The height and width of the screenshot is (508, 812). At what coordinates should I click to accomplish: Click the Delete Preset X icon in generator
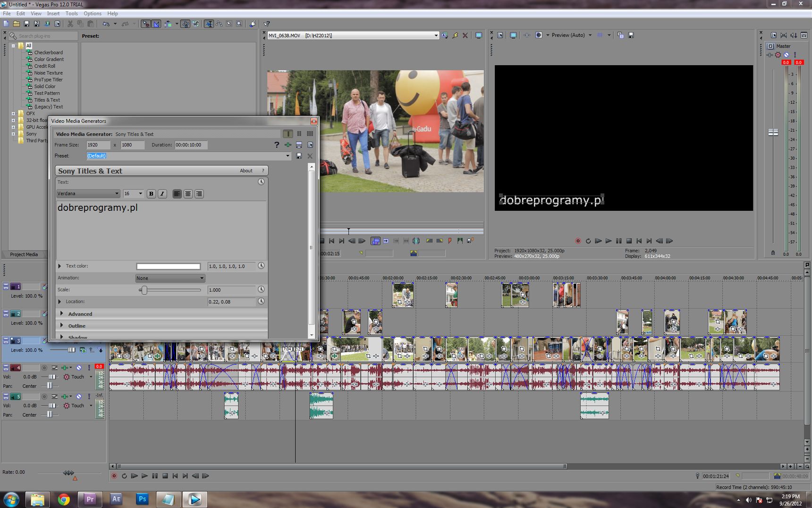(x=310, y=156)
